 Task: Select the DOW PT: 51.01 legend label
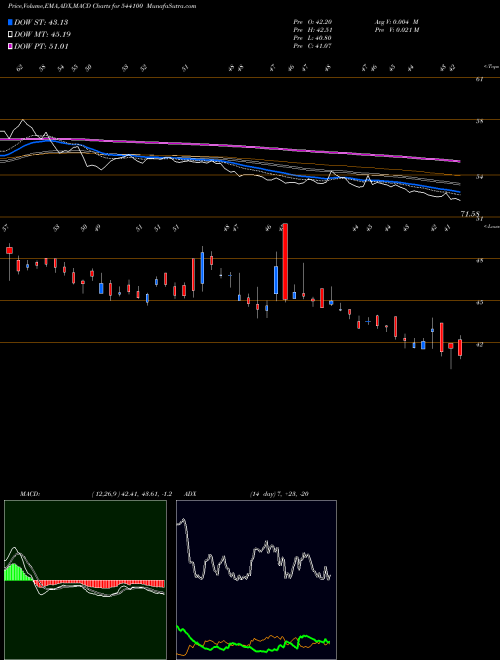(41, 47)
